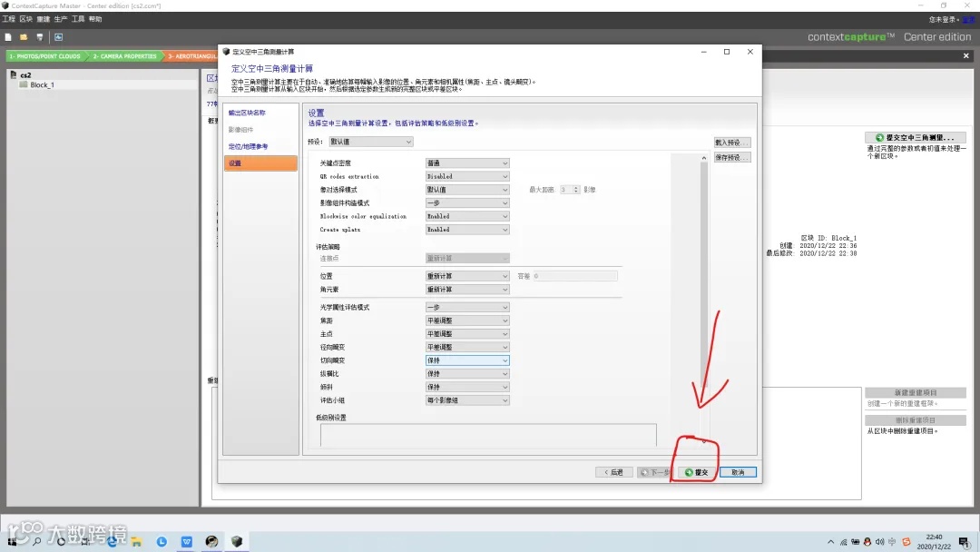This screenshot has height=552, width=980.
Task: Open the 重建 menu
Action: click(44, 19)
